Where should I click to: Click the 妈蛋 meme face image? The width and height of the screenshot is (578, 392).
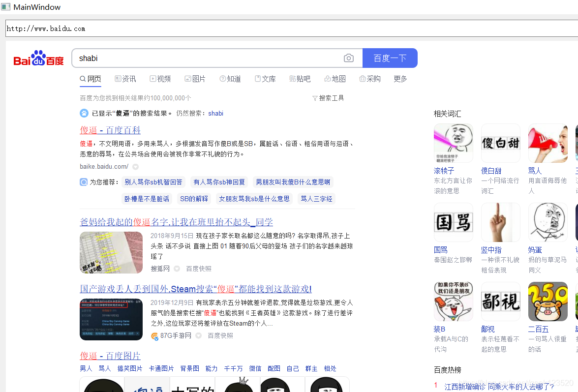pos(548,222)
